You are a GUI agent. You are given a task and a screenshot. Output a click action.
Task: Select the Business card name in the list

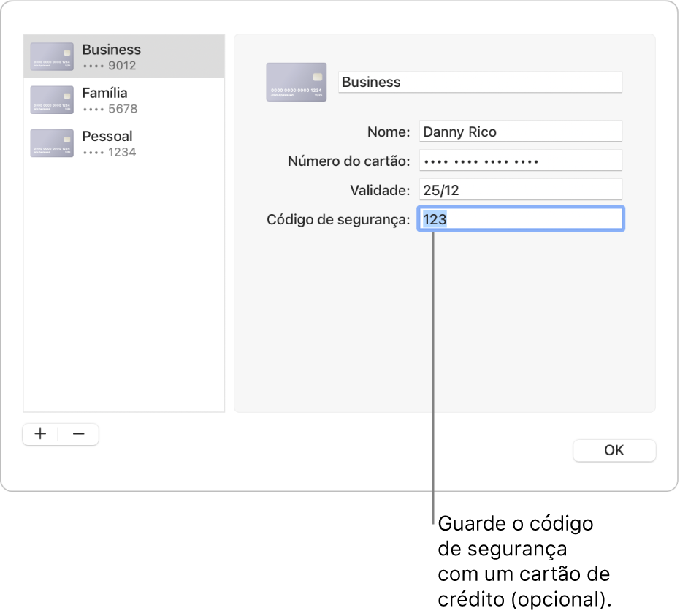[x=111, y=50]
